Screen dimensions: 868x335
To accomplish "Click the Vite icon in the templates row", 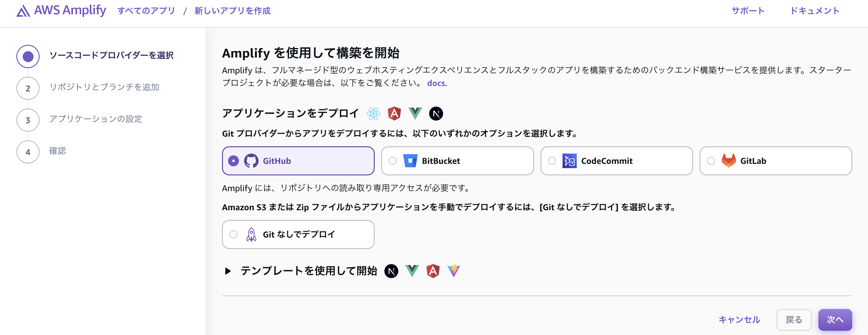I will (454, 271).
